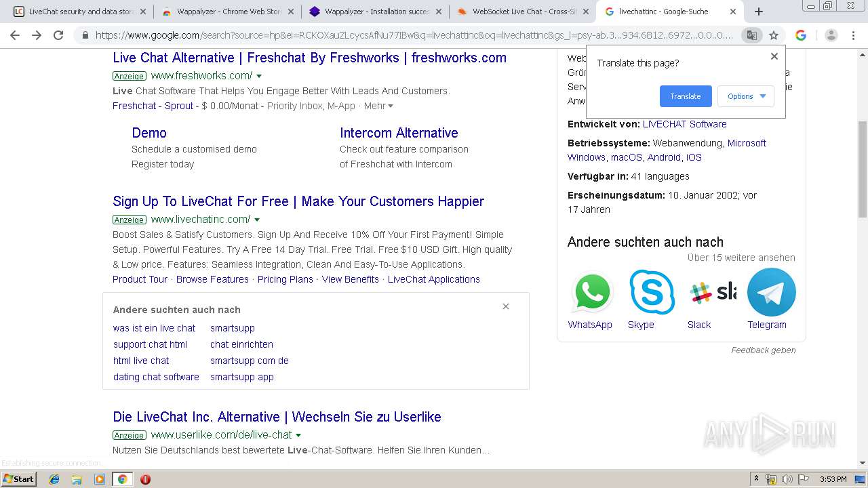Click the Product Tour link
This screenshot has width=868, height=488.
tap(140, 279)
